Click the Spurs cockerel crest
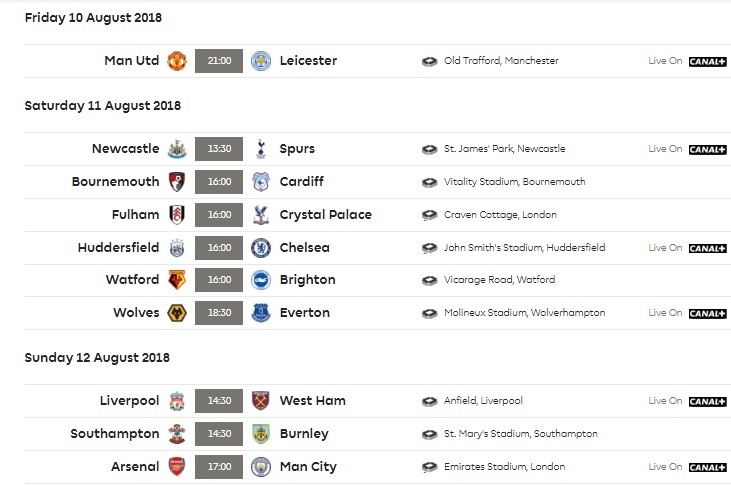This screenshot has height=485, width=731. coord(261,149)
